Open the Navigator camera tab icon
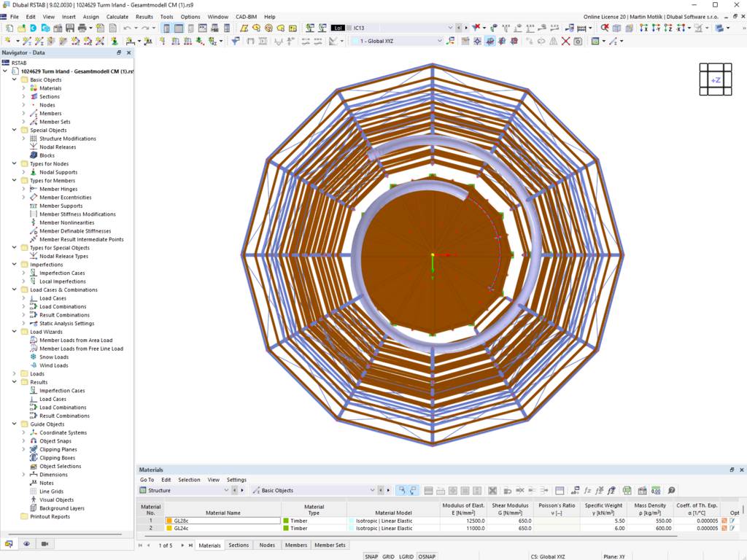 click(44, 543)
